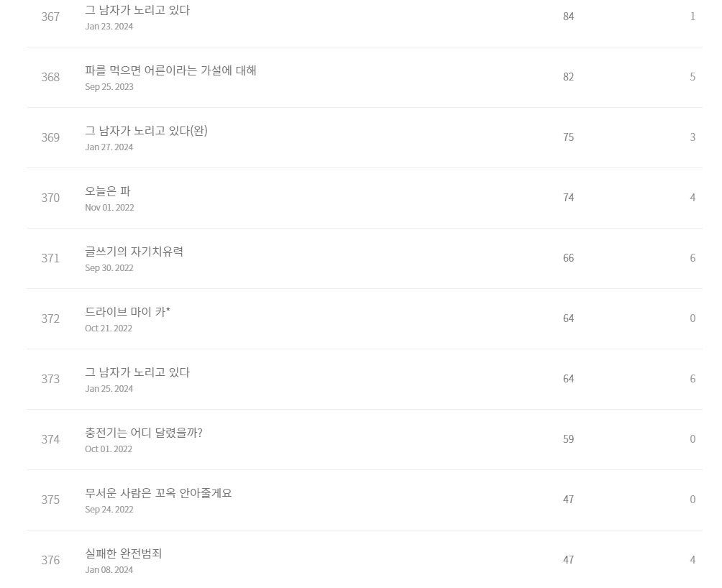The height and width of the screenshot is (588, 722).
Task: Open "파를 먹으면 어른이라는 가설에 대해"
Action: point(171,70)
